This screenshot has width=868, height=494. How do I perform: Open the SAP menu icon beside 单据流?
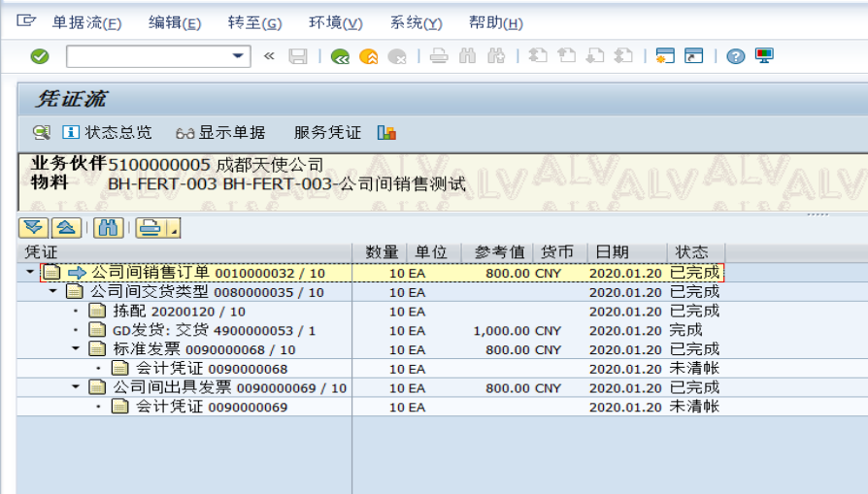(25, 21)
